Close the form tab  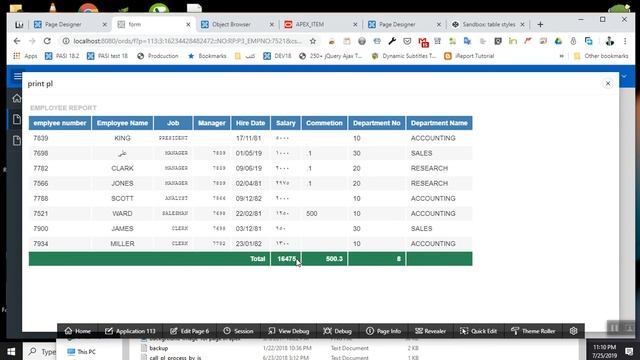click(188, 24)
